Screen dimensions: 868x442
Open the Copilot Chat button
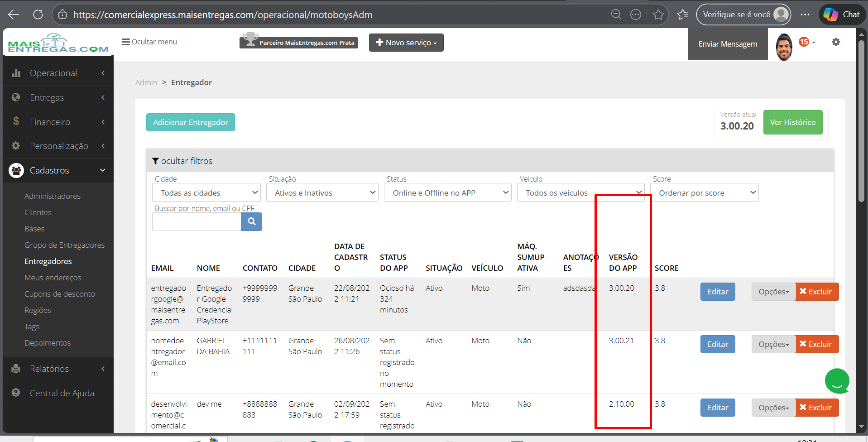point(842,14)
